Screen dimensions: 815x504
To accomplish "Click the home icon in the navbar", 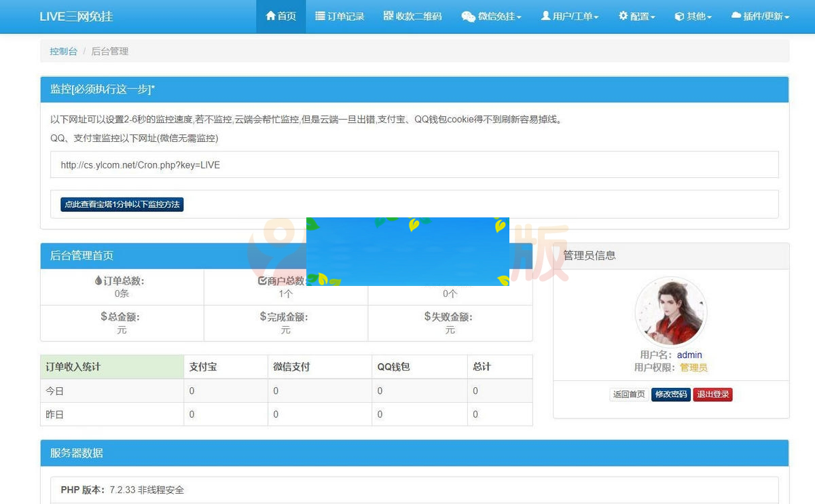I will [270, 16].
